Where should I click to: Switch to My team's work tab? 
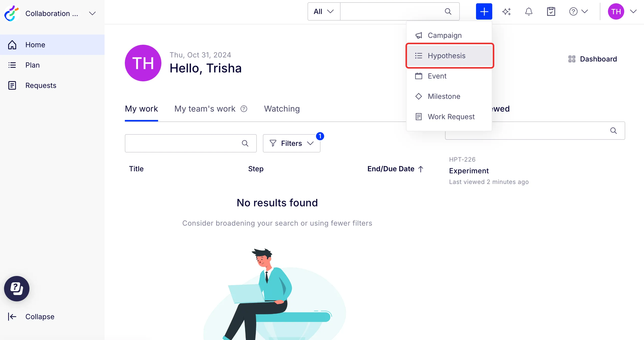pos(205,109)
